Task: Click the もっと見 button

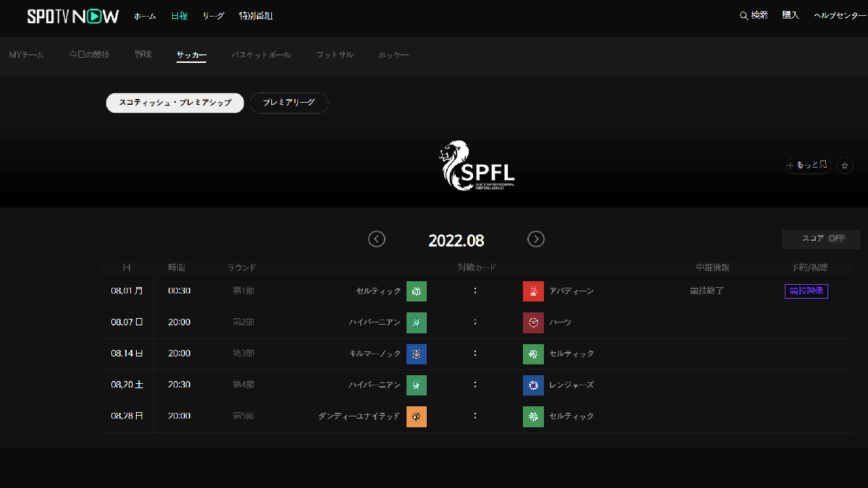Action: 809,166
